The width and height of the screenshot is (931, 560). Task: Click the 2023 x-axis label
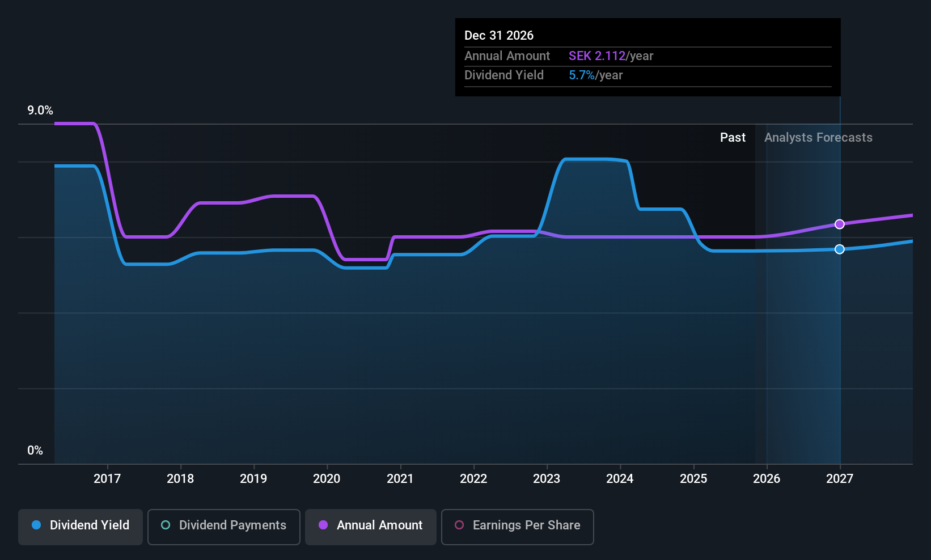(x=547, y=479)
